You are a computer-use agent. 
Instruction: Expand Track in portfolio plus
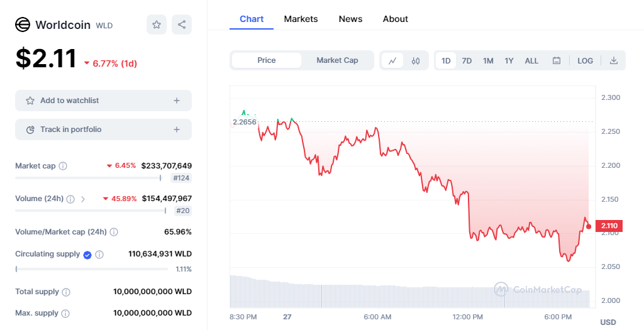177,129
